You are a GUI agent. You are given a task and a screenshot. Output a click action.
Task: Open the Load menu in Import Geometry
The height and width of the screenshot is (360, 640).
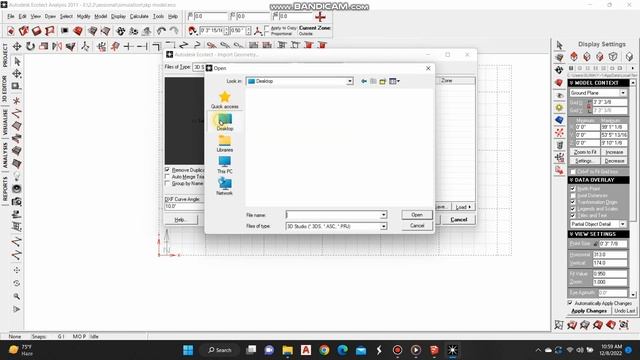(x=463, y=207)
